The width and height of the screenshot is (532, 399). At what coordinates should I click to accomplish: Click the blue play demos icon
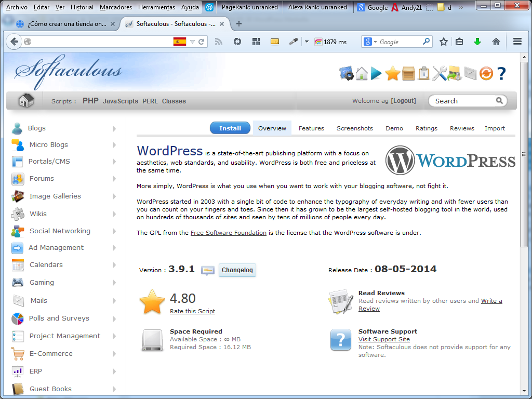pyautogui.click(x=376, y=73)
